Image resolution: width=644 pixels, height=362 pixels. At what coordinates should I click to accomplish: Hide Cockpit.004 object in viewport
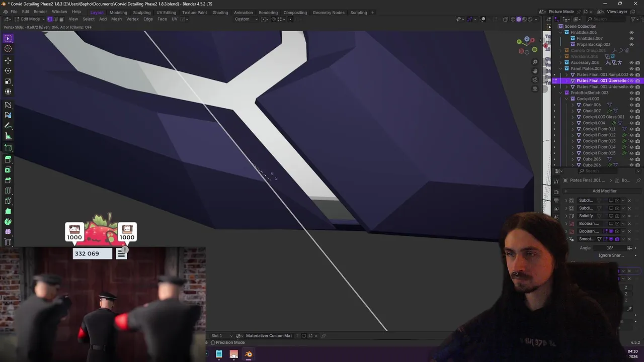point(631,123)
